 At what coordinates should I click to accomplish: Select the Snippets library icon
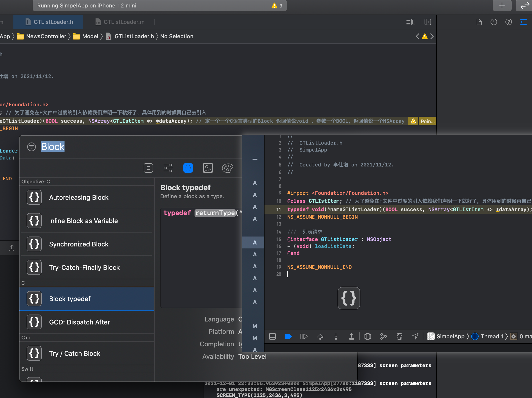(x=188, y=168)
